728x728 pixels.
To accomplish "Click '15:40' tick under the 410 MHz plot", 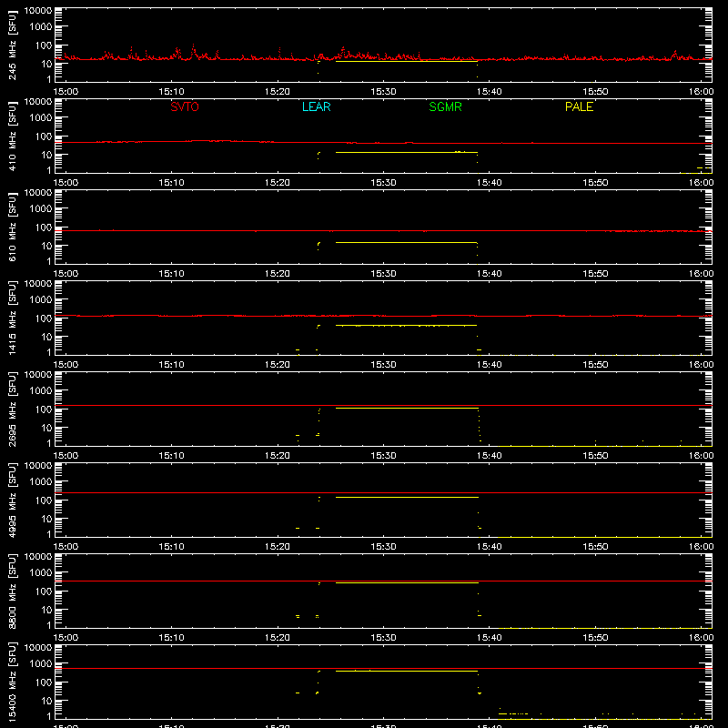I will coord(490,183).
